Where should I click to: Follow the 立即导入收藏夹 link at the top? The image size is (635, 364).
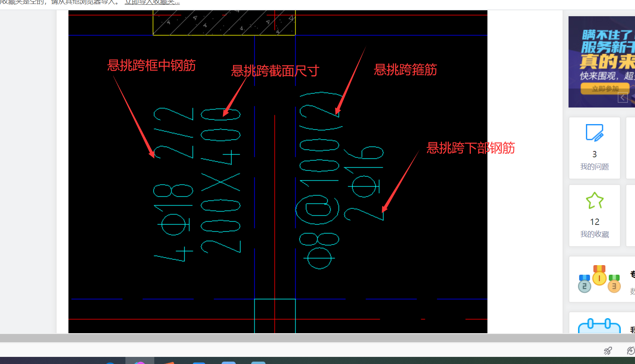(152, 2)
